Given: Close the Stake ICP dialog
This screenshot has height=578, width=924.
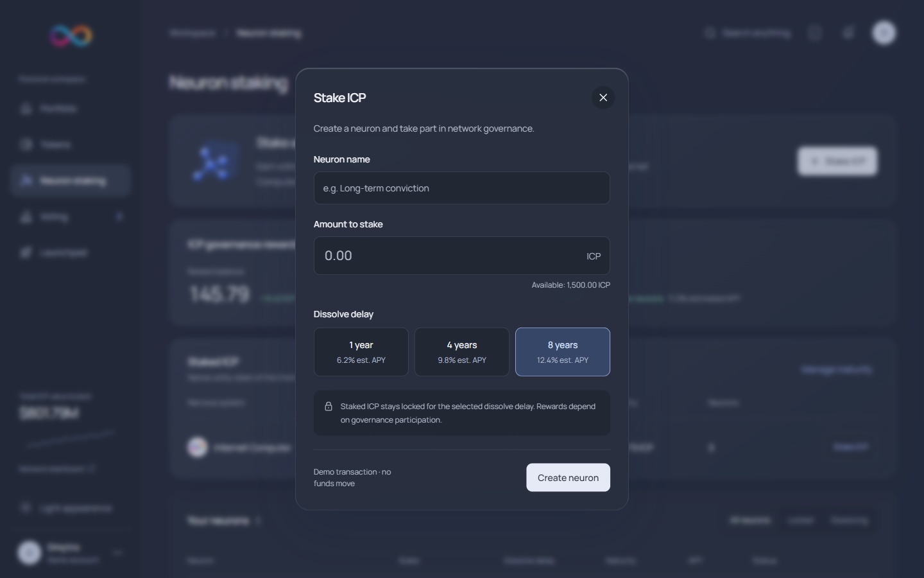Looking at the screenshot, I should 603,98.
